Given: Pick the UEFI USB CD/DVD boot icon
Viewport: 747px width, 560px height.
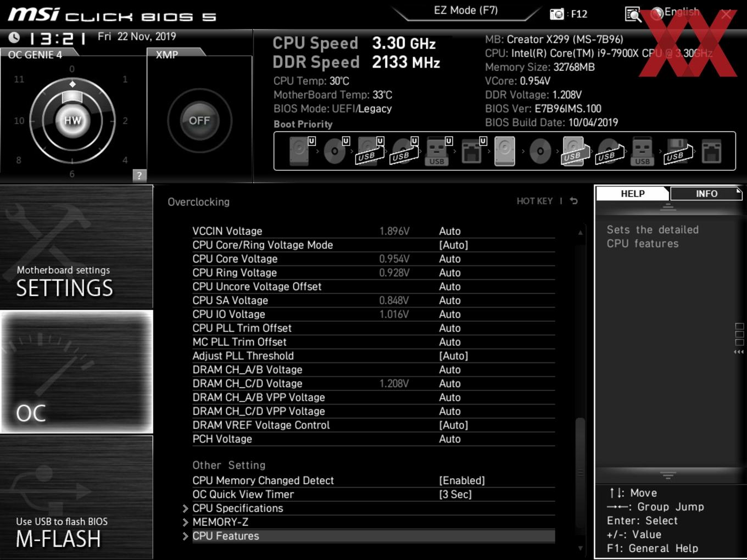Looking at the screenshot, I should pyautogui.click(x=404, y=151).
